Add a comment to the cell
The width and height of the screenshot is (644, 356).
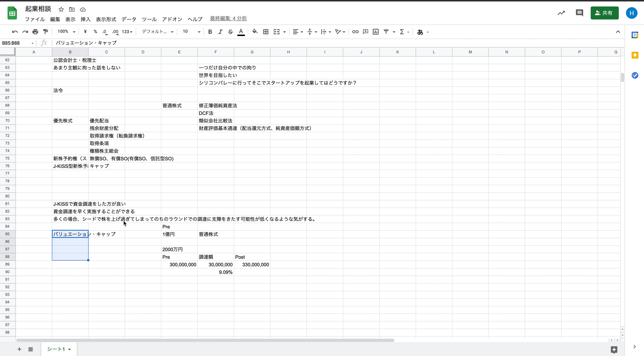365,32
